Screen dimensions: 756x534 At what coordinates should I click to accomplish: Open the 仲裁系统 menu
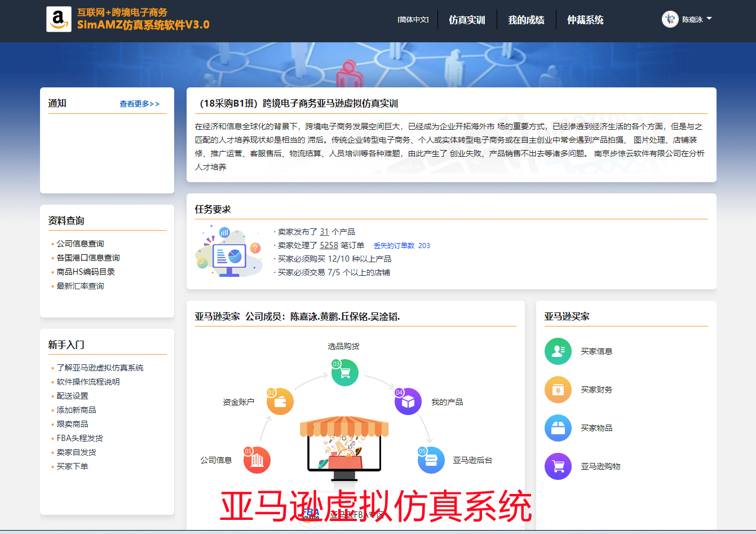point(585,20)
